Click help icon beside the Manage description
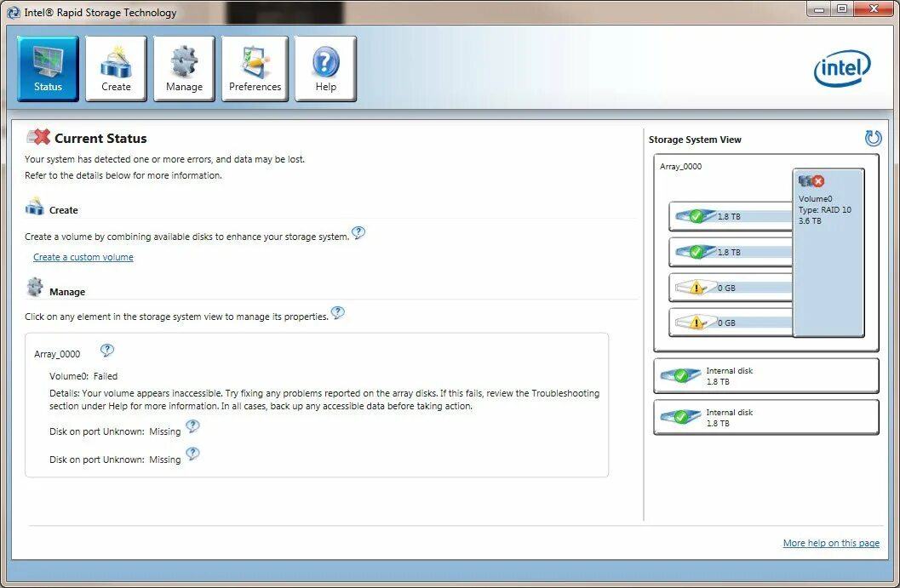 337,313
